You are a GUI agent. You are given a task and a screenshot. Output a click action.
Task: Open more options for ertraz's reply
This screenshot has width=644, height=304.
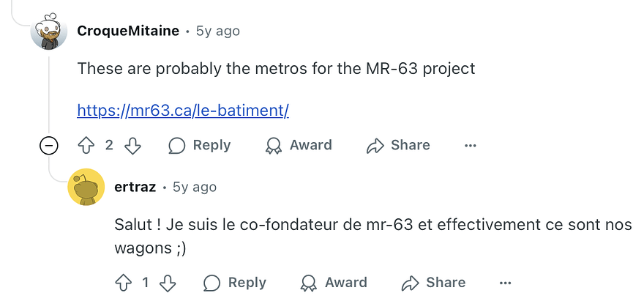coord(506,283)
